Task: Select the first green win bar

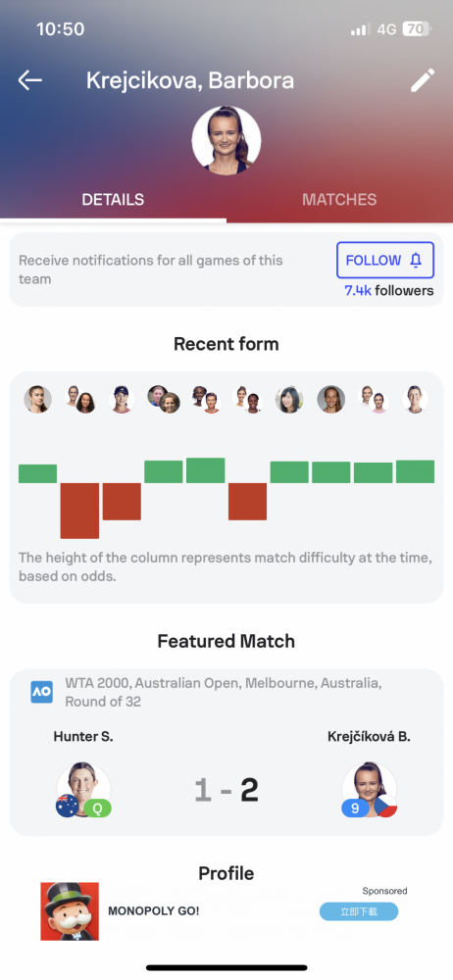Action: (x=37, y=473)
